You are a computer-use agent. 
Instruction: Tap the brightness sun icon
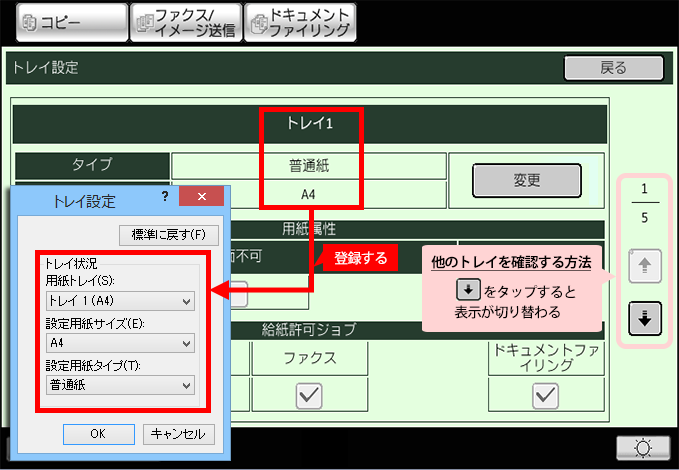pyautogui.click(x=642, y=449)
